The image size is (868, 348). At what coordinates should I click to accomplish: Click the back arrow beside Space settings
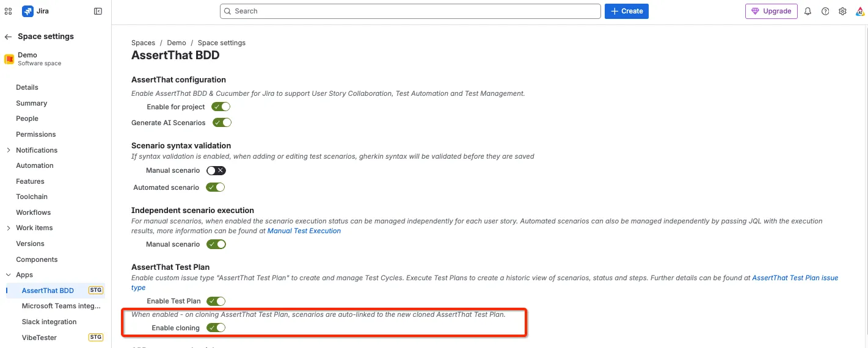click(x=8, y=37)
